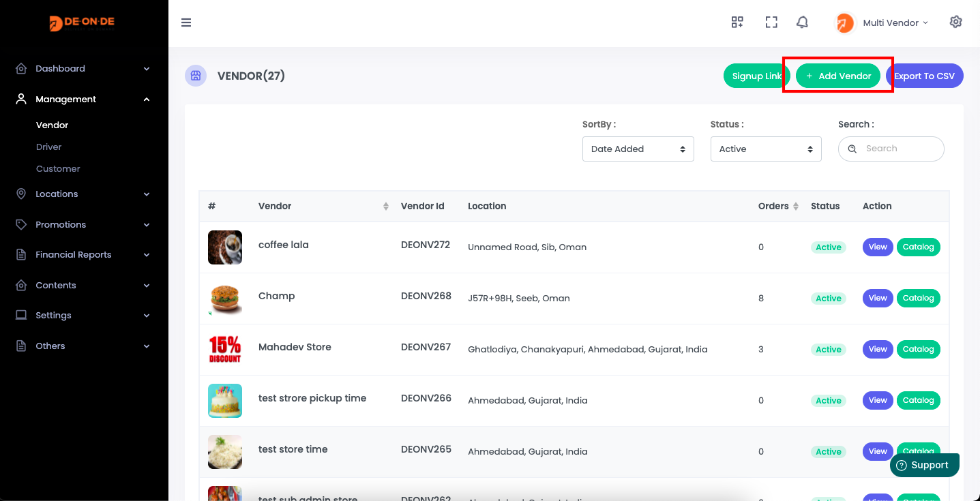Screen dimensions: 980x501
Task: Expand the Financial Reports chevron
Action: [147, 255]
